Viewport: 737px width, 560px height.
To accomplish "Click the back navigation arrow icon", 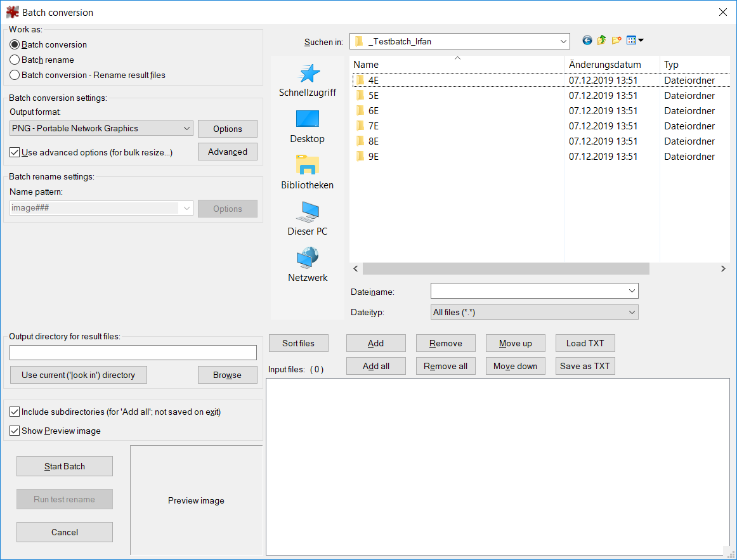I will pyautogui.click(x=587, y=41).
